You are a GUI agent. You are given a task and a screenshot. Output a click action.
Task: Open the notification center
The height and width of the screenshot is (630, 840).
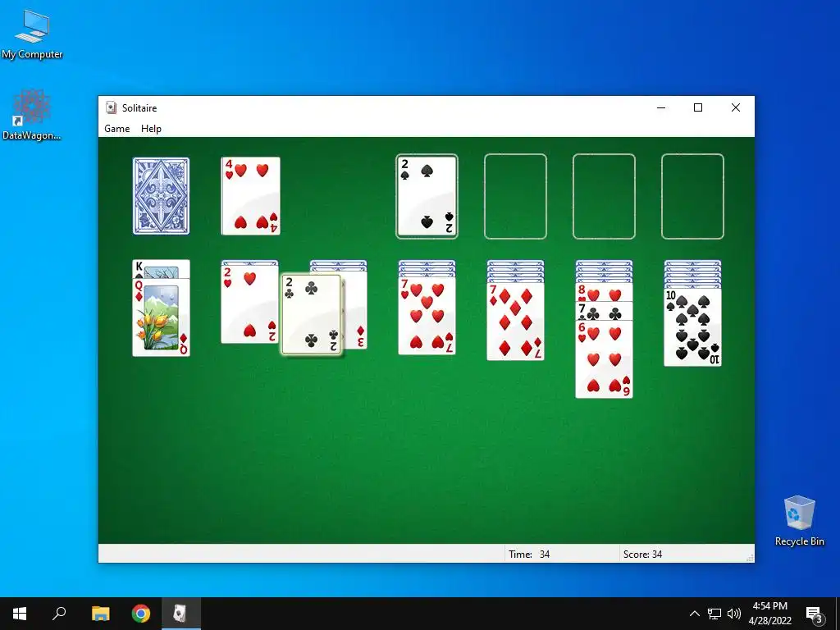(815, 614)
